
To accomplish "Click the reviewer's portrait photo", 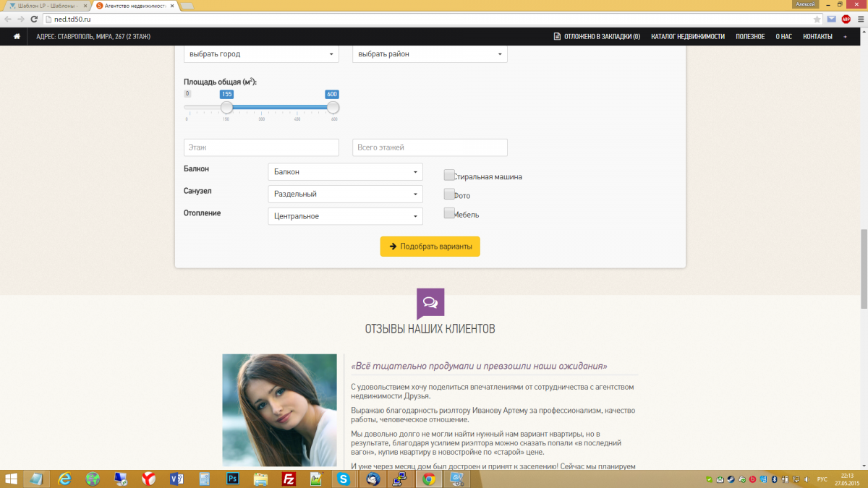I will point(279,410).
